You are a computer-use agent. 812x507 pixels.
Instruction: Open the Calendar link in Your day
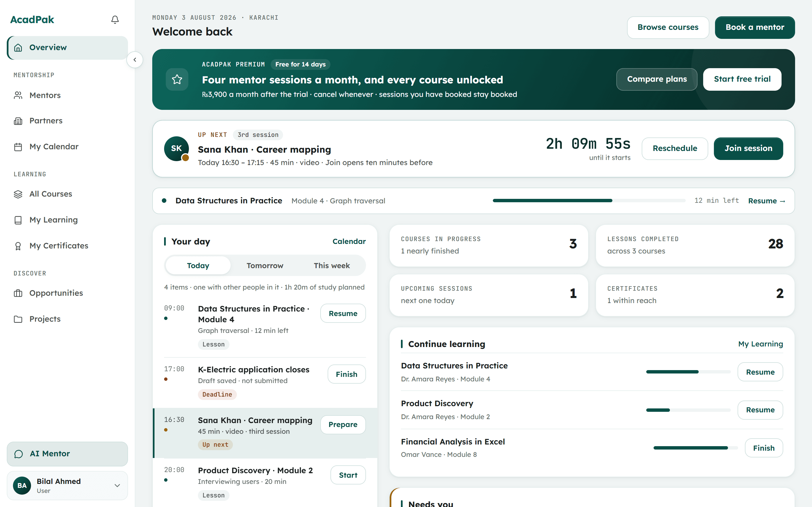pos(349,241)
